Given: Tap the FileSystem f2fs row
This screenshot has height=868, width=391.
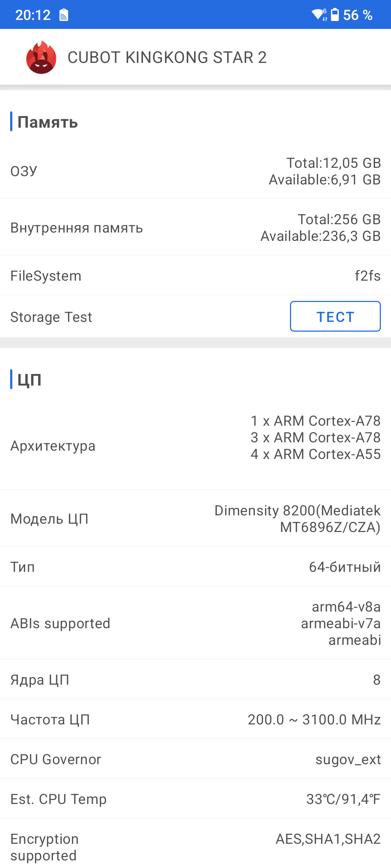Looking at the screenshot, I should point(195,276).
